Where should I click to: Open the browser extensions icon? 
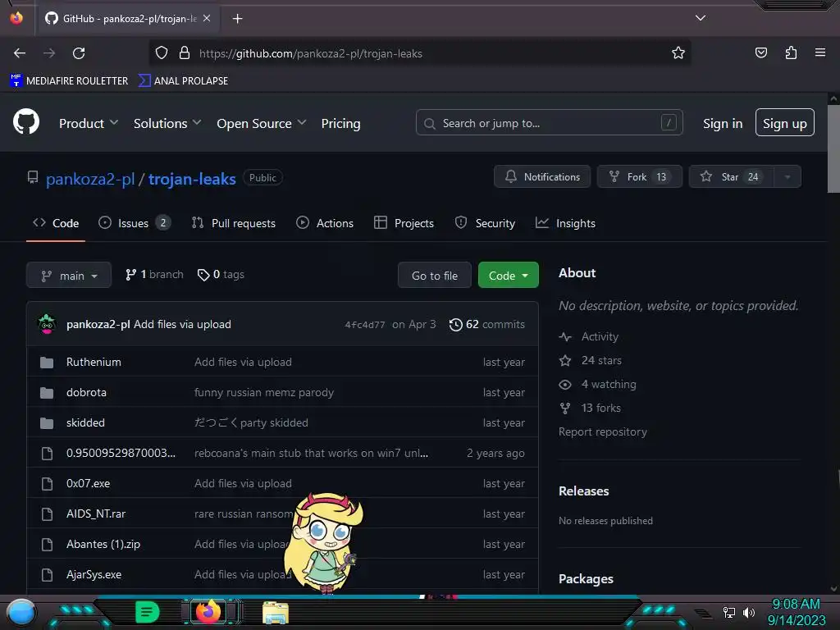(x=791, y=52)
